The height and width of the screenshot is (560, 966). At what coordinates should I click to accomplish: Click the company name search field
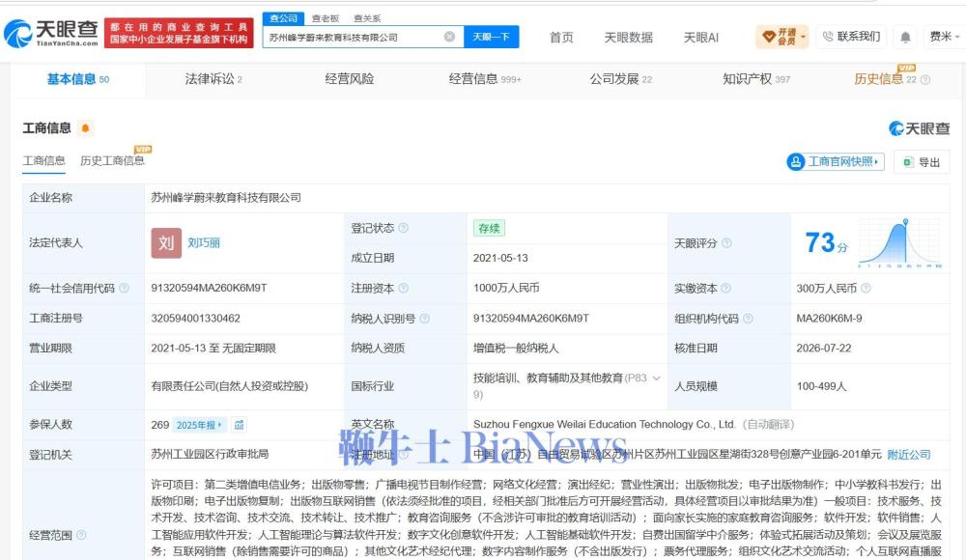(x=355, y=37)
